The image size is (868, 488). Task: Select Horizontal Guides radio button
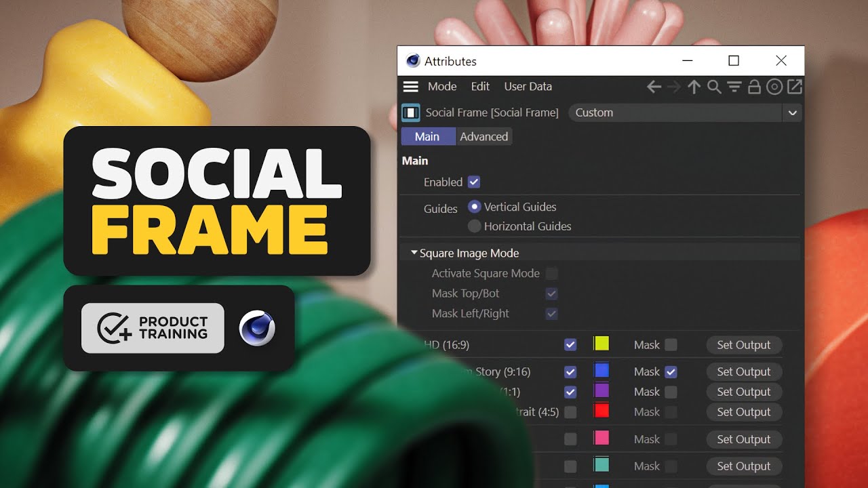(x=475, y=226)
